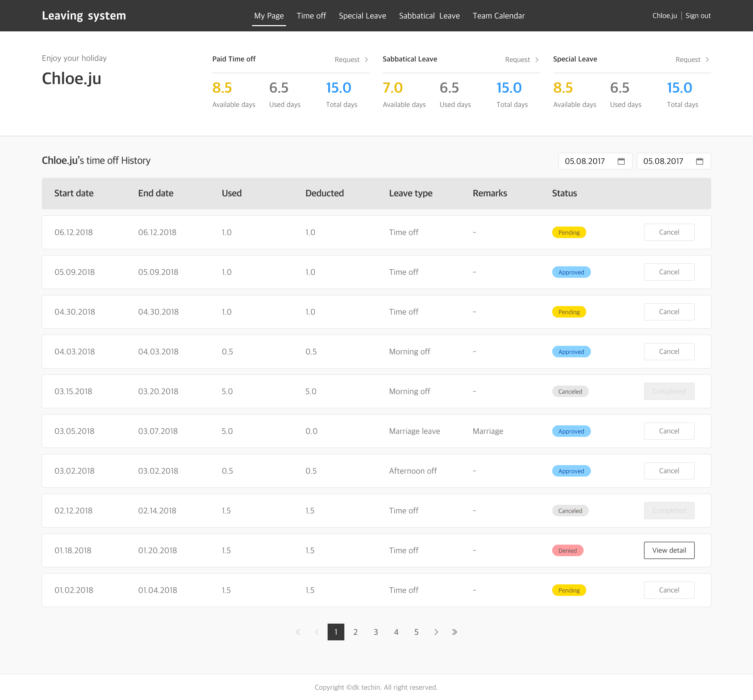
Task: Open the Sabbatical Leave navigation tab
Action: (x=429, y=15)
